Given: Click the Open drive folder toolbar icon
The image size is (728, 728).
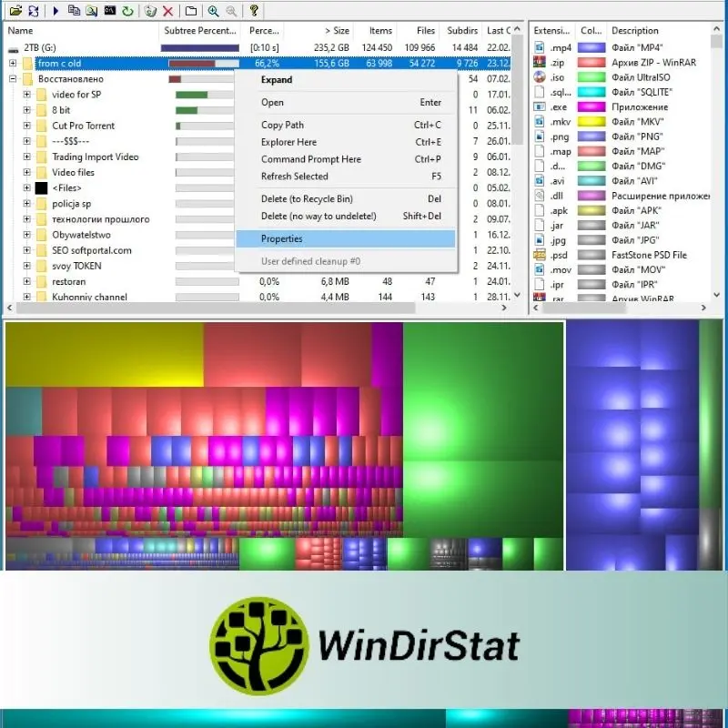Looking at the screenshot, I should click(15, 11).
